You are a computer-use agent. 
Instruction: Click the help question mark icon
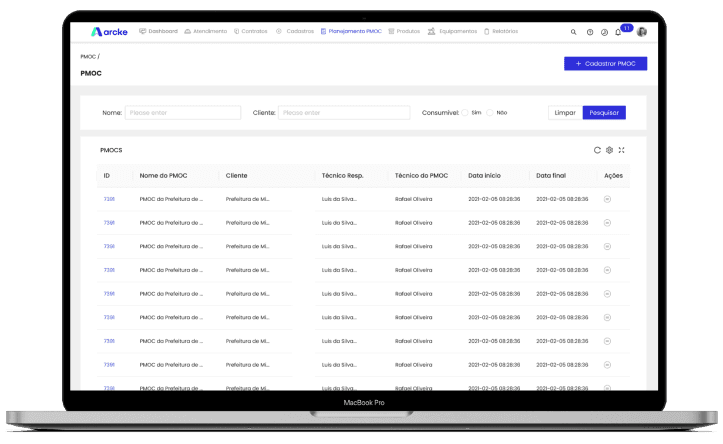click(590, 32)
